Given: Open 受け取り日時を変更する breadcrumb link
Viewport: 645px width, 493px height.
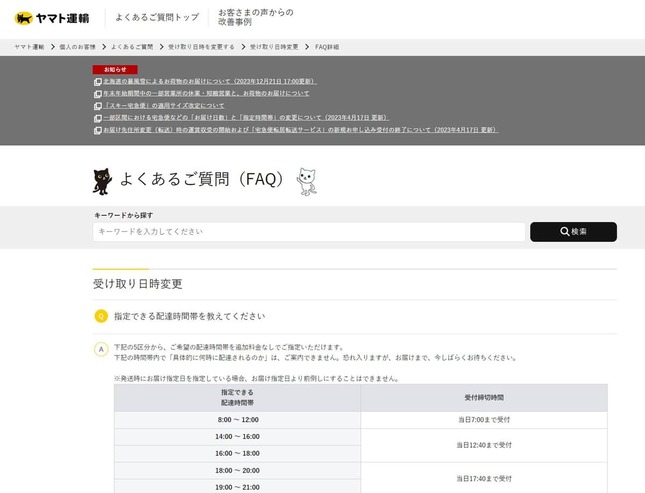Looking at the screenshot, I should point(201,47).
